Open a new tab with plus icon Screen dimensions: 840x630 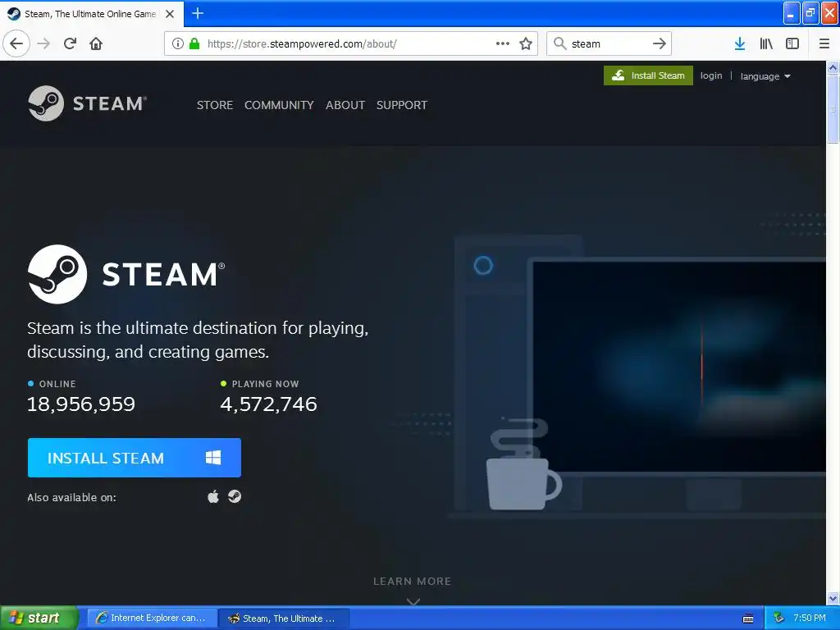tap(198, 13)
